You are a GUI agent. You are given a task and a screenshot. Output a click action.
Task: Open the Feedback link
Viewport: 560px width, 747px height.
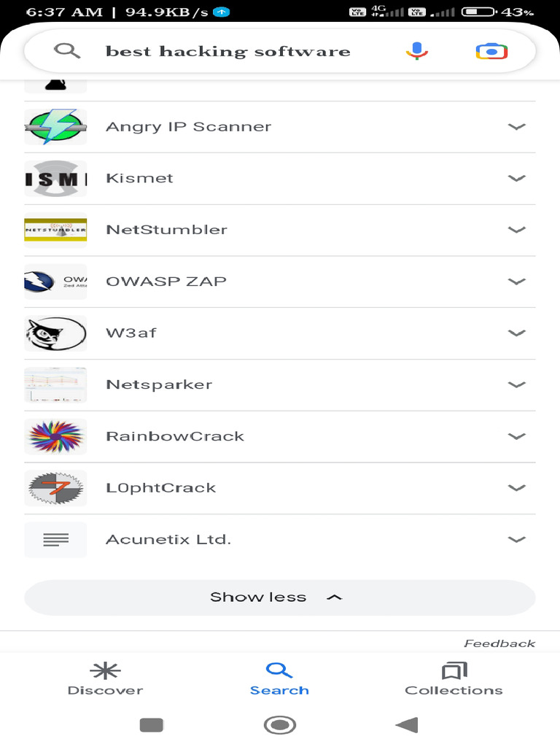499,643
